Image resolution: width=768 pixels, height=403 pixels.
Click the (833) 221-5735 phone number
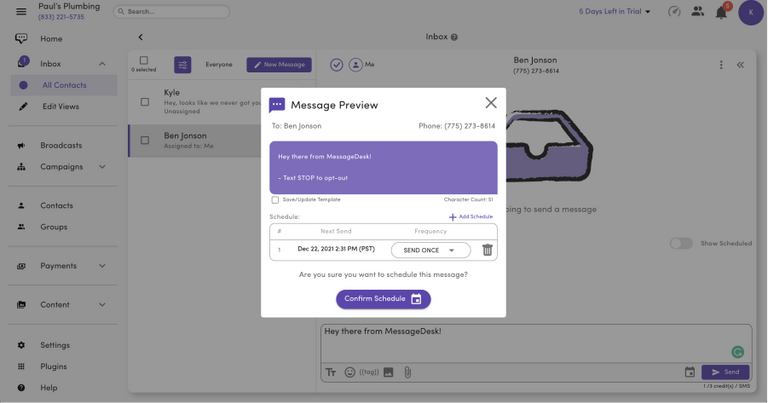61,17
